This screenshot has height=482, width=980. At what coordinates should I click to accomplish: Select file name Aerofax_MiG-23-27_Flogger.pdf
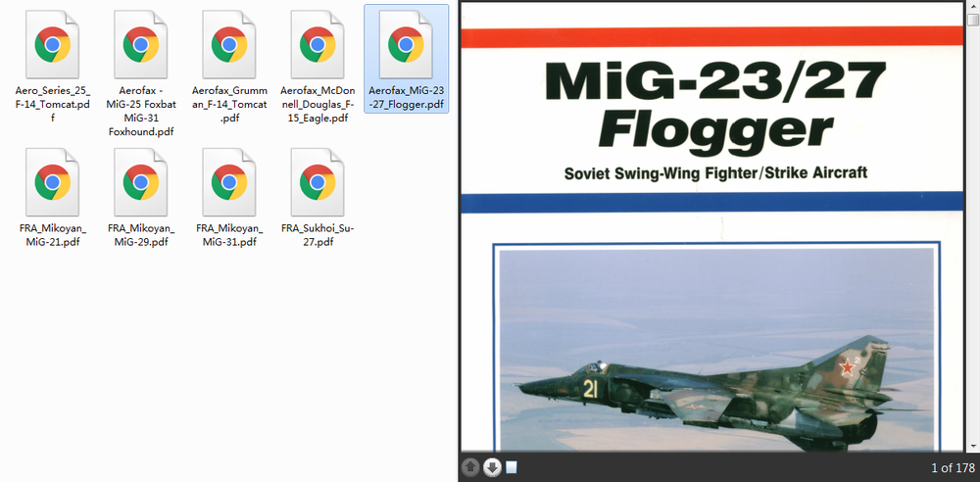coord(406,98)
